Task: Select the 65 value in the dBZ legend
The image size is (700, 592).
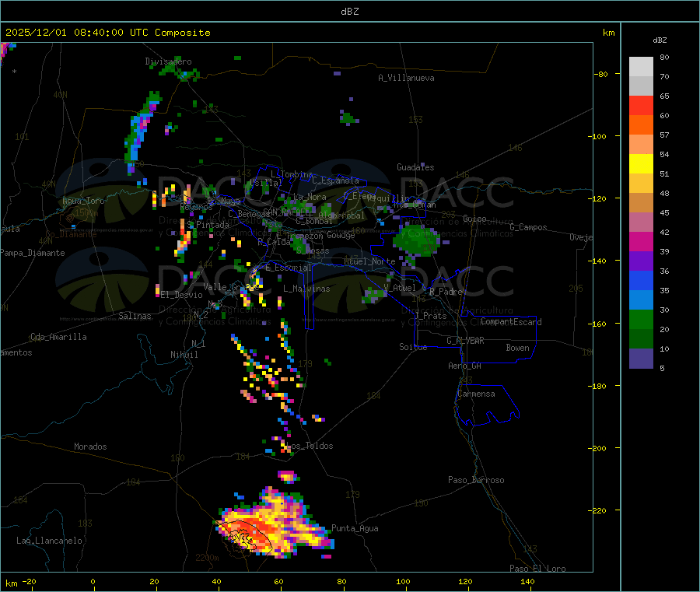Action: pos(664,96)
